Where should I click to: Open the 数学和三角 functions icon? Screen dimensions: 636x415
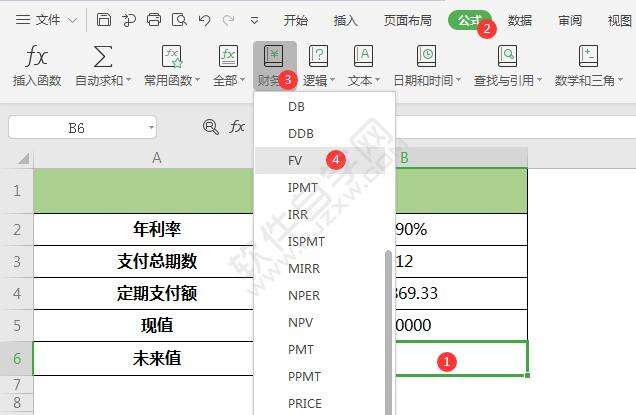tap(588, 56)
